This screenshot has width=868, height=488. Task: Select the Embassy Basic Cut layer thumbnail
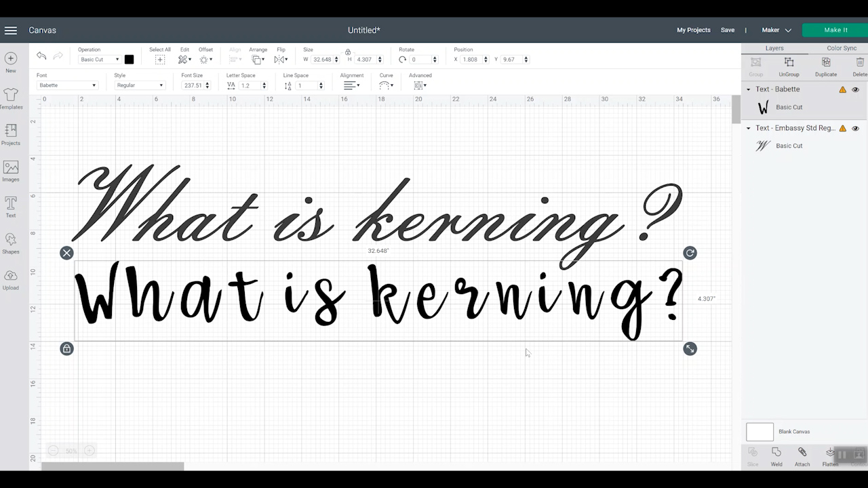click(764, 146)
